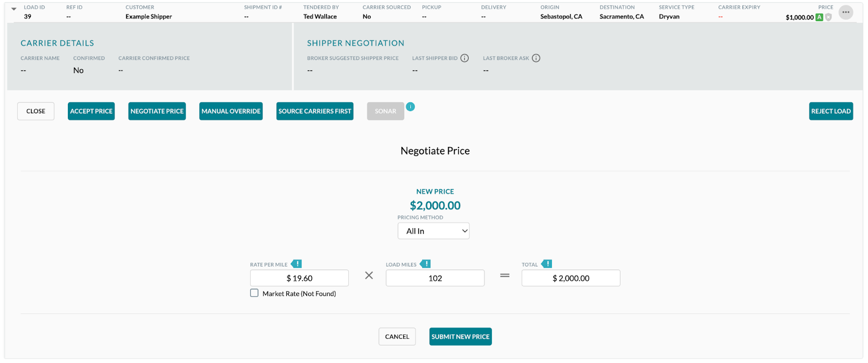Click destination Sacramento, CA

point(622,17)
